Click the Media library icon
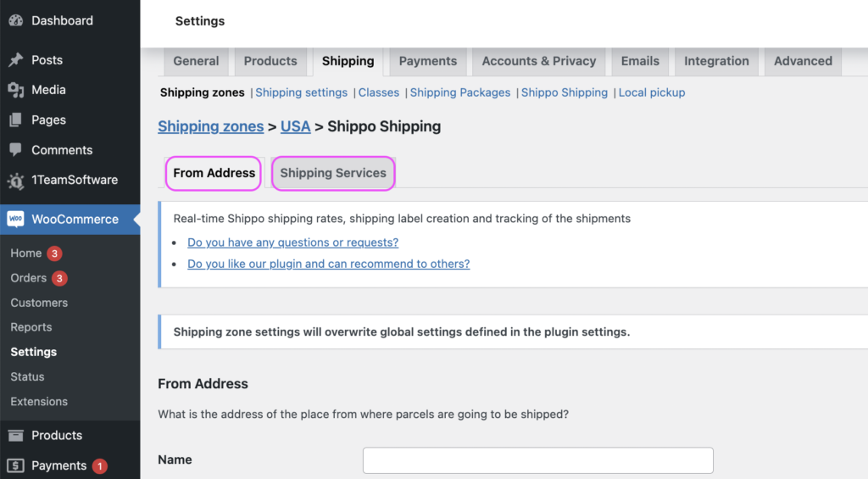 15,90
